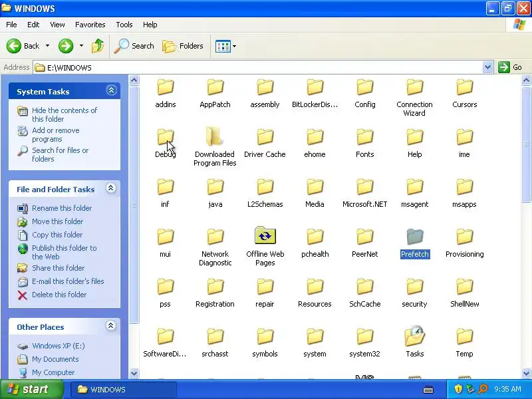Open the Help menu

click(x=150, y=25)
